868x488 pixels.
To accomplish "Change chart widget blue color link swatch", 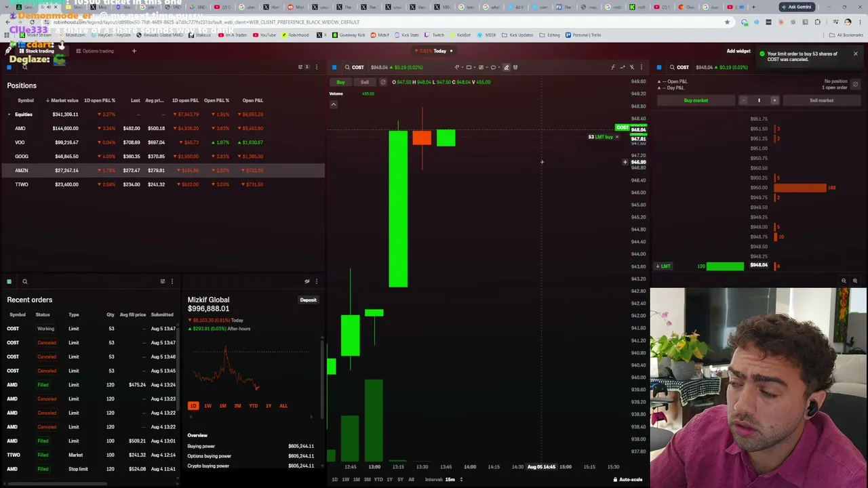I will click(x=334, y=67).
